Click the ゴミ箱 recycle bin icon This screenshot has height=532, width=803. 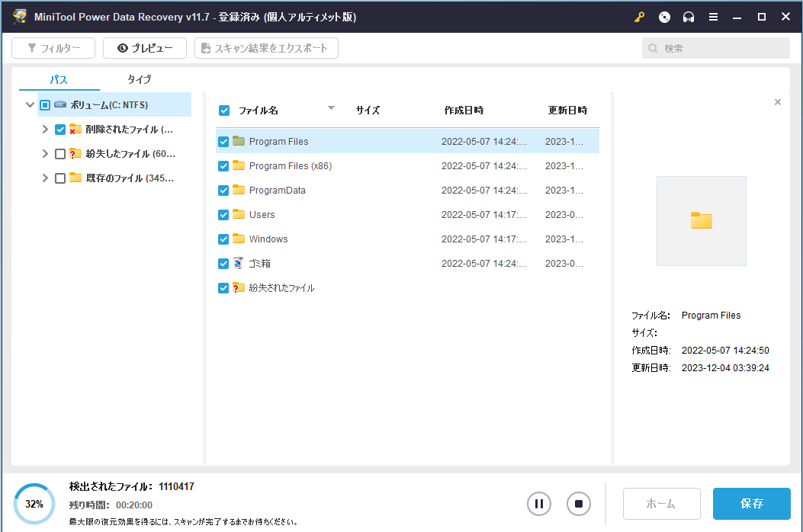(238, 263)
